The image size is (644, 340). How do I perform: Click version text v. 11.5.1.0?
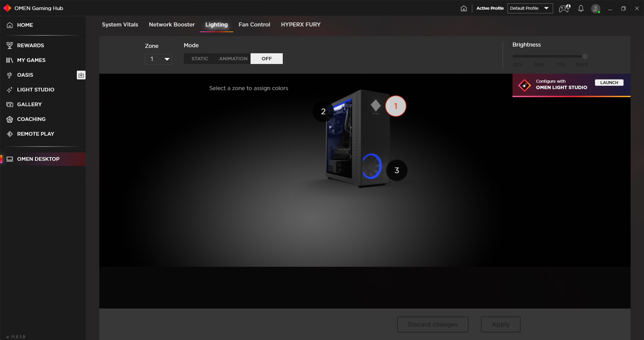pos(16,337)
